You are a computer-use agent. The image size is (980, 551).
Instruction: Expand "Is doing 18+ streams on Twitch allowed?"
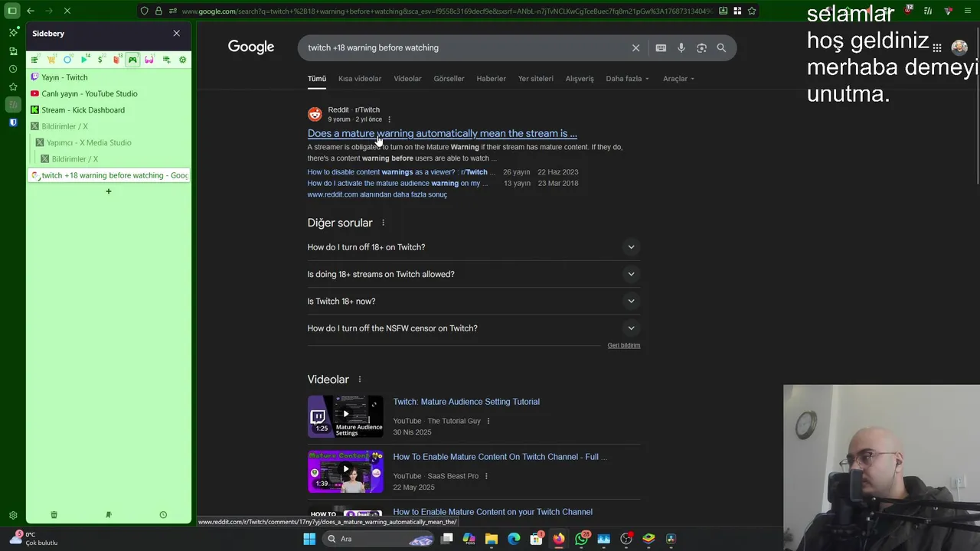(x=473, y=274)
